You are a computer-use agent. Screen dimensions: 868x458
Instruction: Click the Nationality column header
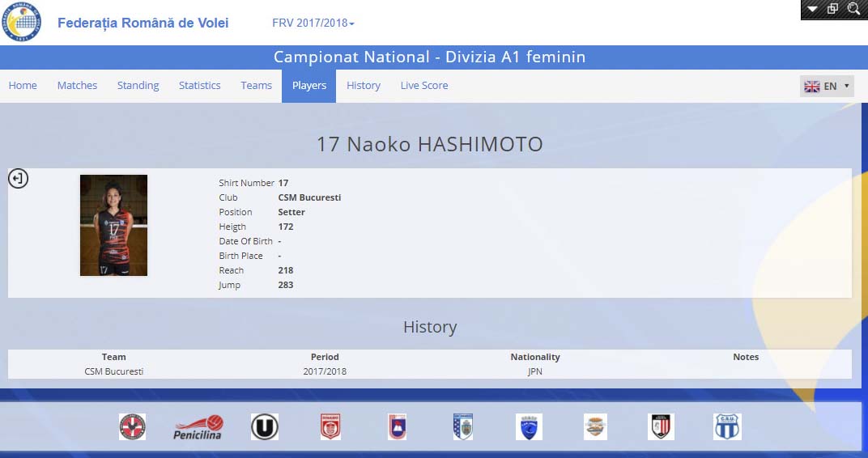coord(534,358)
